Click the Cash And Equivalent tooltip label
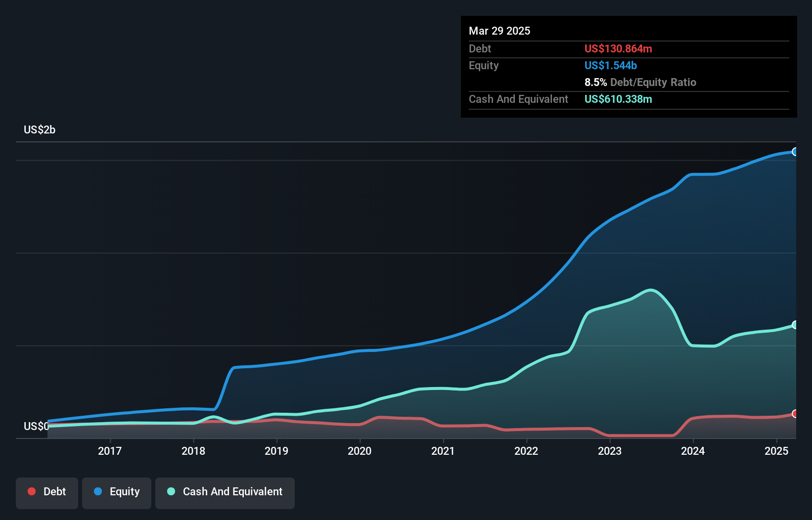Screen dimensions: 812x520 [x=518, y=99]
